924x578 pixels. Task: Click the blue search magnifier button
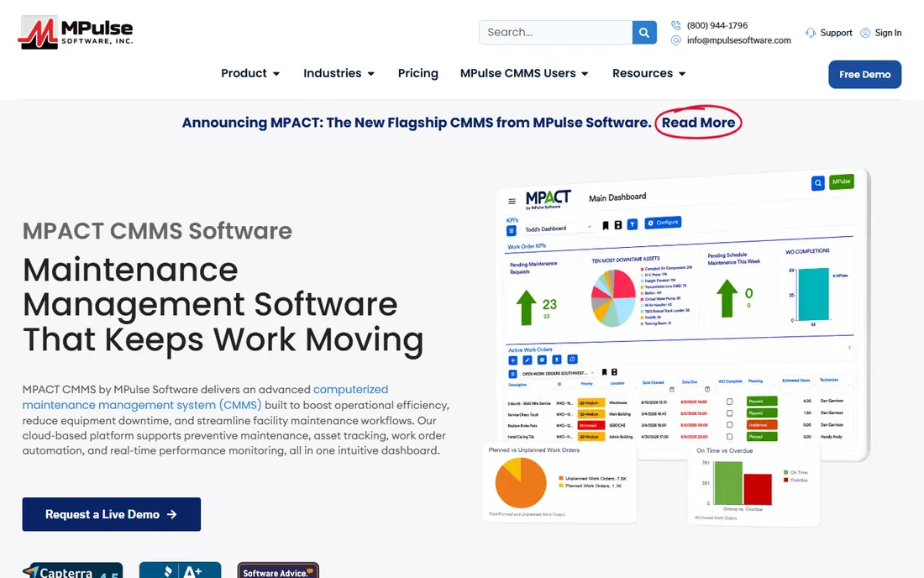644,33
